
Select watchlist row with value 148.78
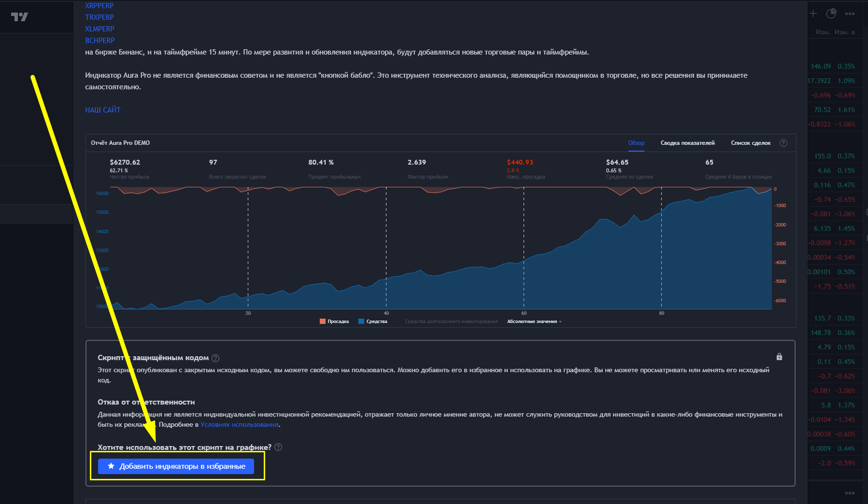835,333
